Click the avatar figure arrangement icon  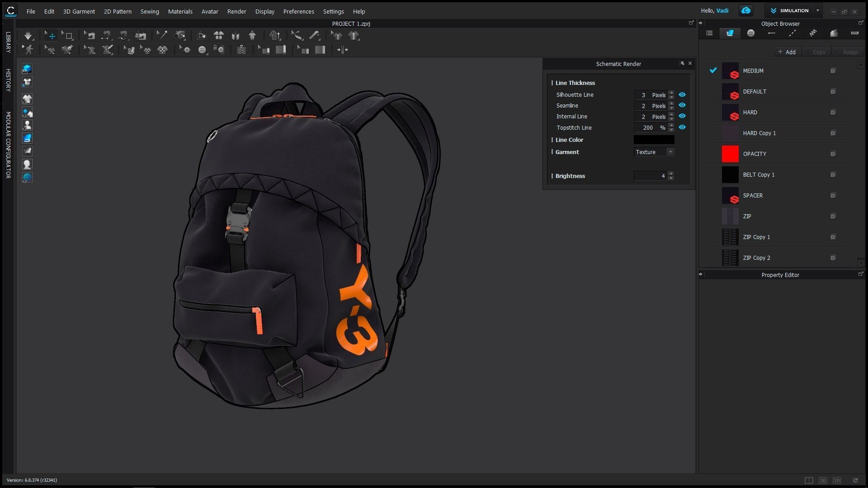(x=252, y=35)
